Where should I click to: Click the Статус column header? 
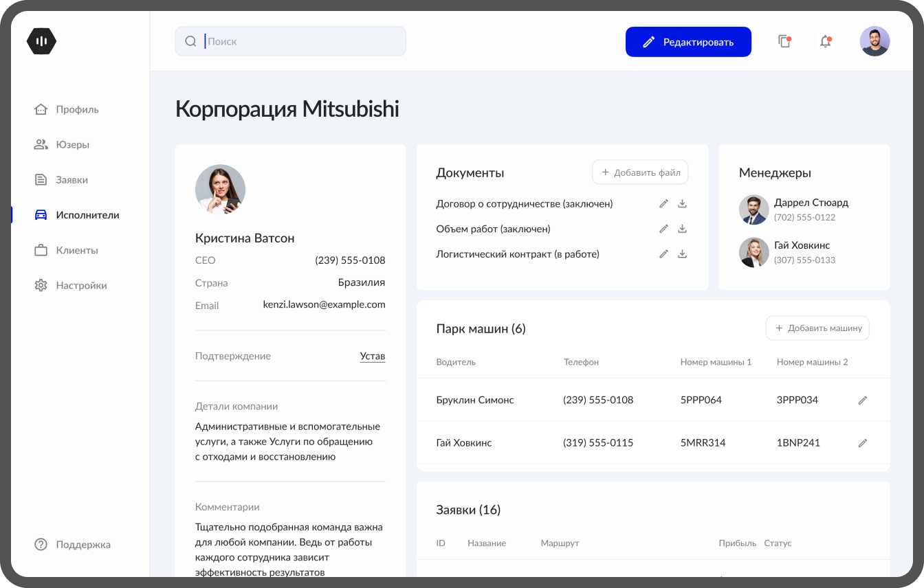[778, 543]
